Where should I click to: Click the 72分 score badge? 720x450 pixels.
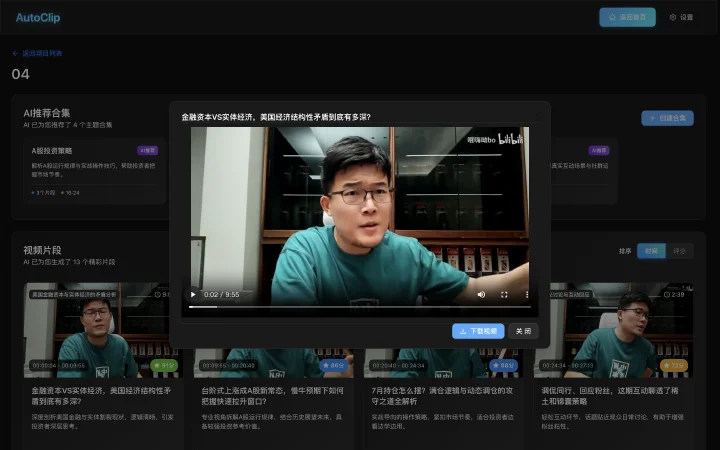pyautogui.click(x=674, y=366)
